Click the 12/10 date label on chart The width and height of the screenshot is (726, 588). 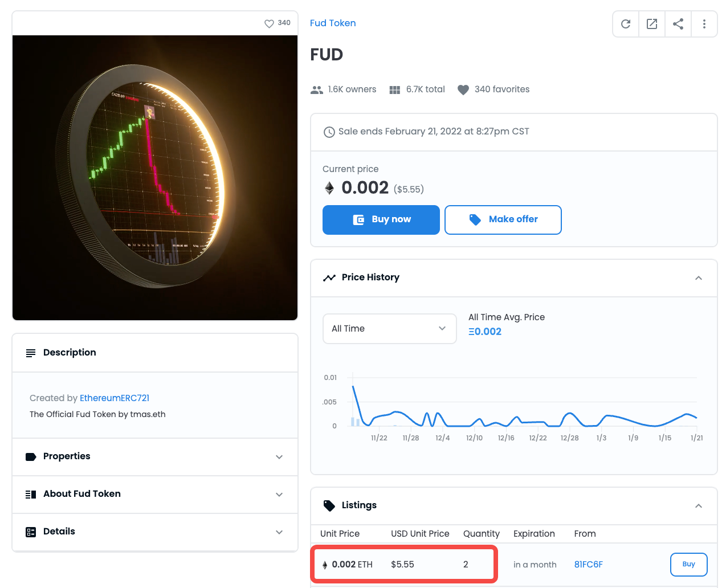[x=474, y=438]
